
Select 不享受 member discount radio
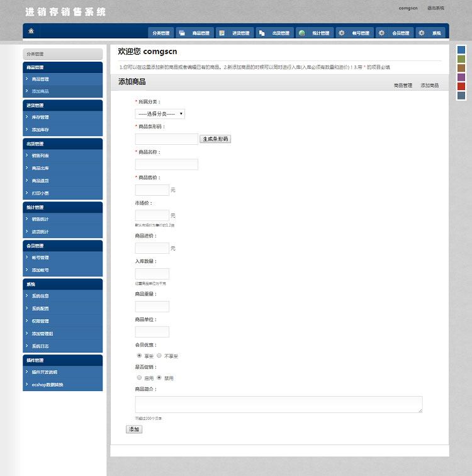(159, 356)
